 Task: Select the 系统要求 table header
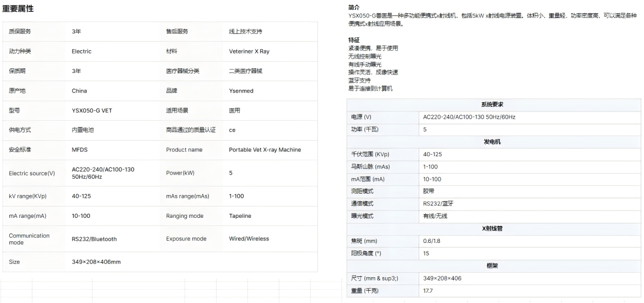click(492, 105)
